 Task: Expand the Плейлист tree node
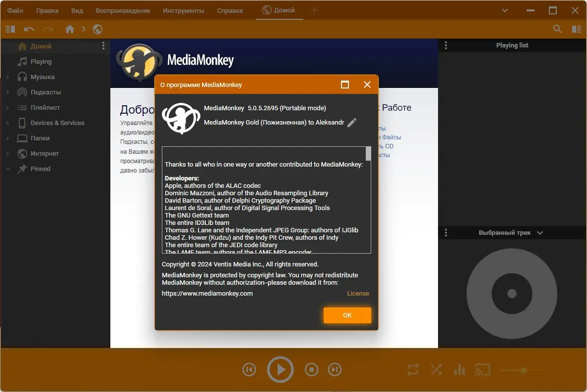pos(7,108)
